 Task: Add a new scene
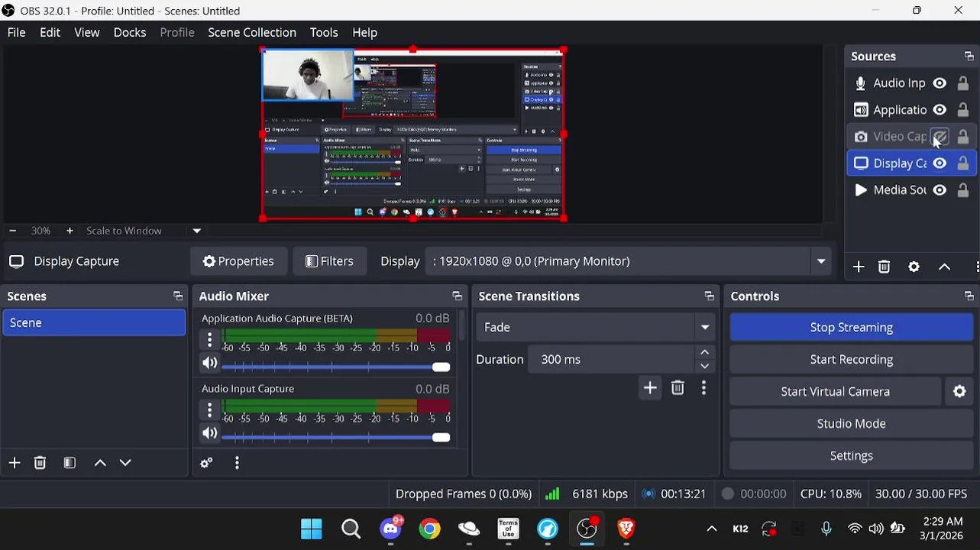[15, 463]
